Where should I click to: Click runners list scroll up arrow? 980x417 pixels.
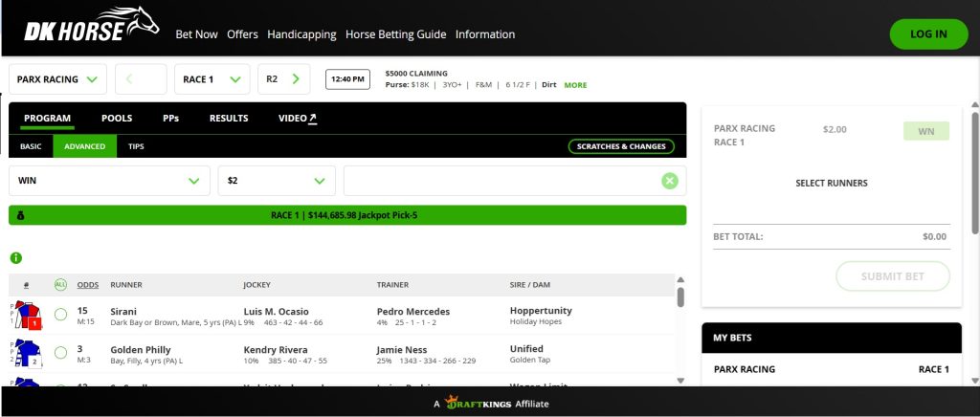(x=680, y=279)
